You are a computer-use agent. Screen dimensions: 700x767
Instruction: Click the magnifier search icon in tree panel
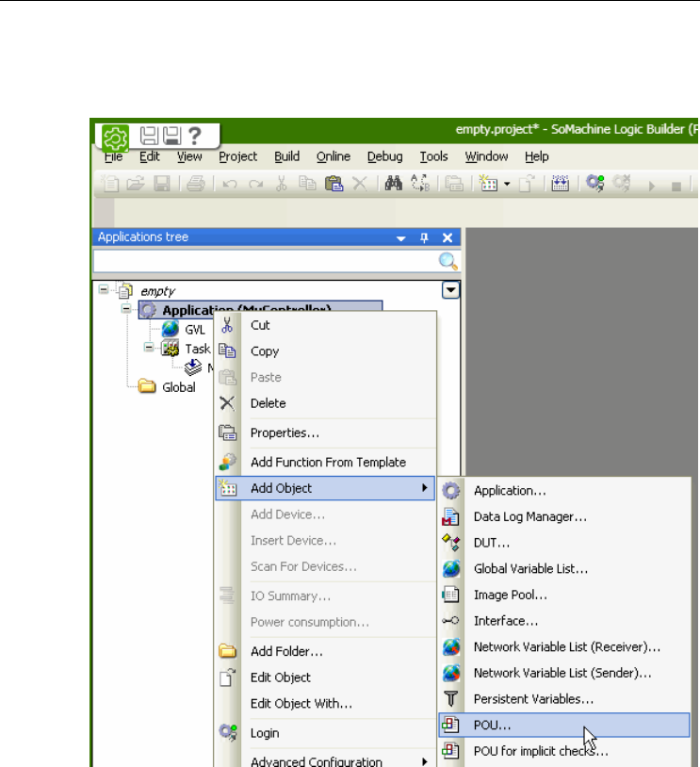pyautogui.click(x=448, y=261)
